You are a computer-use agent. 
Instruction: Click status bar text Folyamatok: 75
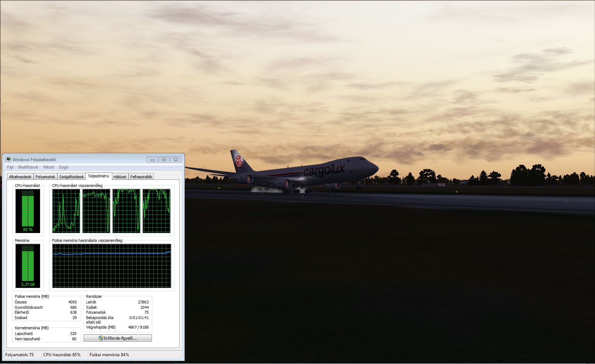coord(19,355)
